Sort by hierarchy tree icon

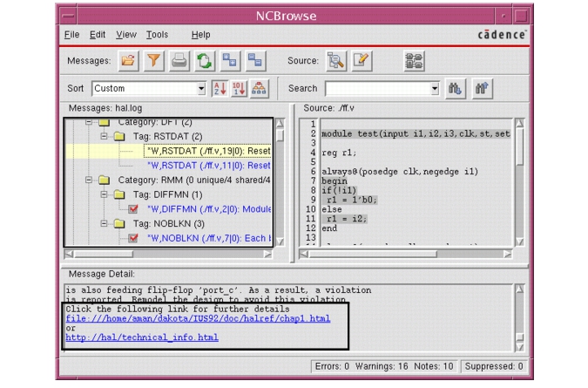click(x=259, y=89)
